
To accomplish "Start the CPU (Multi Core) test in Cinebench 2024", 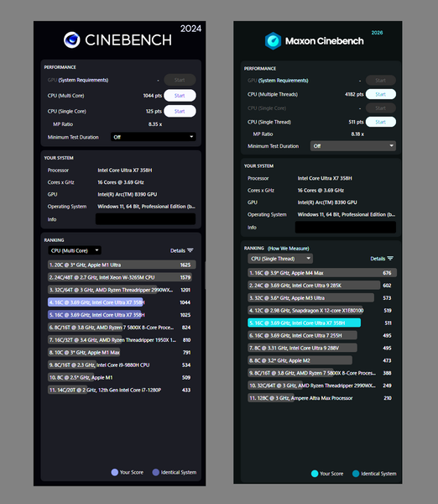I will [x=180, y=96].
